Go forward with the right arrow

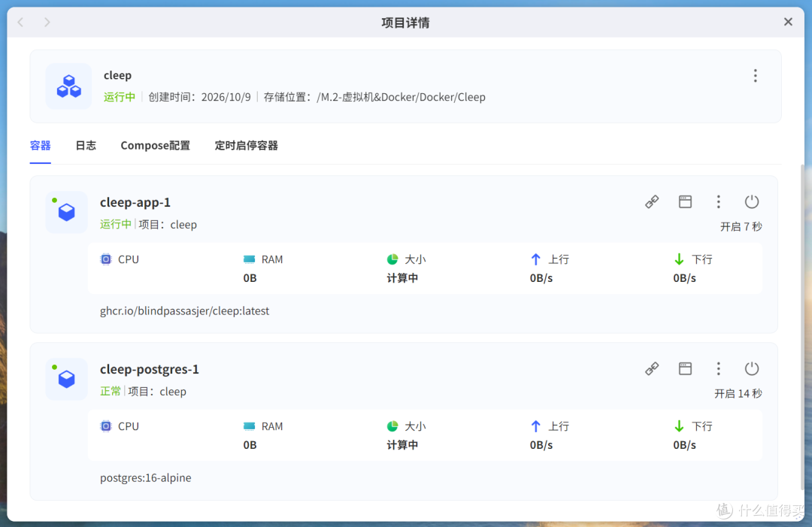click(47, 23)
